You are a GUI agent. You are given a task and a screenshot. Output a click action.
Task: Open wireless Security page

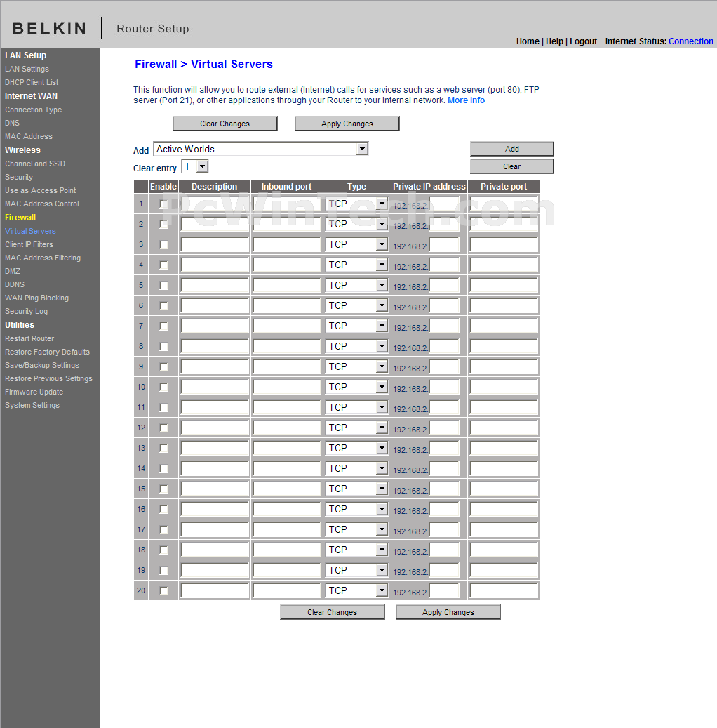tap(19, 178)
